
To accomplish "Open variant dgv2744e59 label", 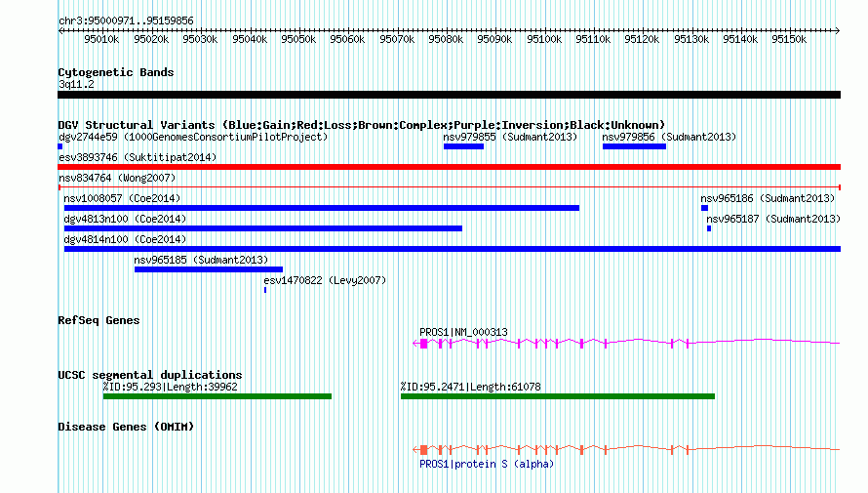I will (193, 137).
